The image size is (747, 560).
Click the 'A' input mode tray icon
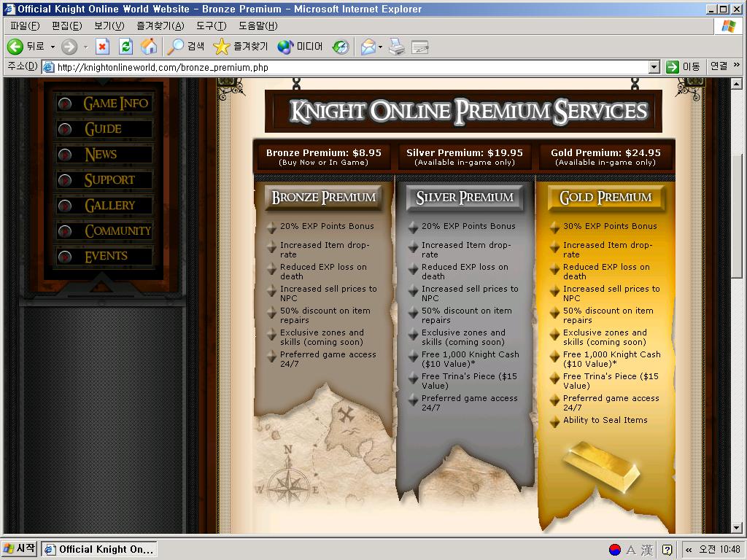point(631,550)
